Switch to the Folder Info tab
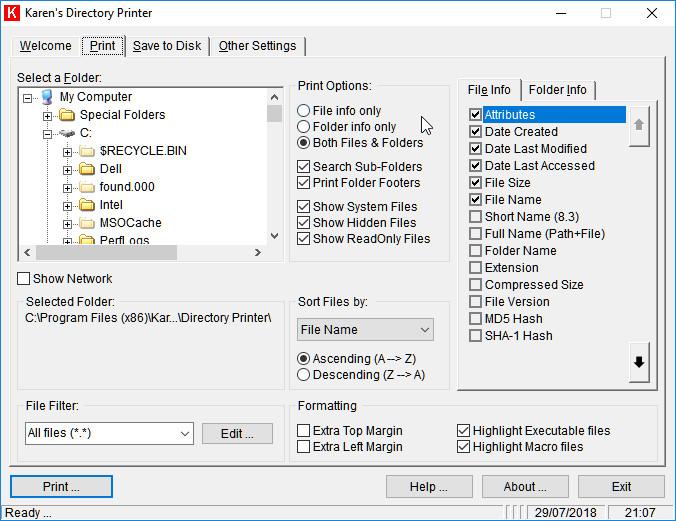Screen dimensions: 676x521 (x=557, y=90)
